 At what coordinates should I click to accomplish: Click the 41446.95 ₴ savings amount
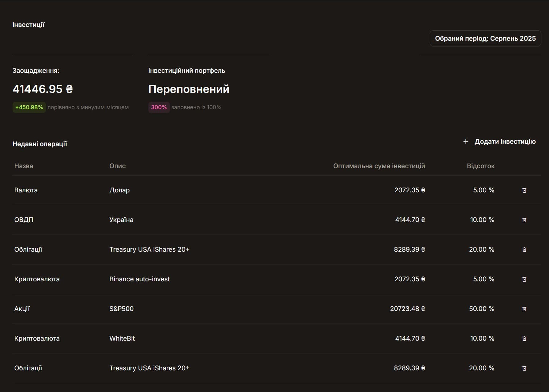coord(43,89)
